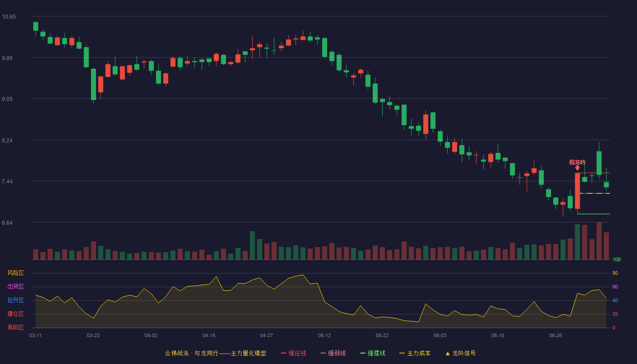
Task: Toggle the 龙吟信号 triangle legend item
Action: pyautogui.click(x=460, y=353)
